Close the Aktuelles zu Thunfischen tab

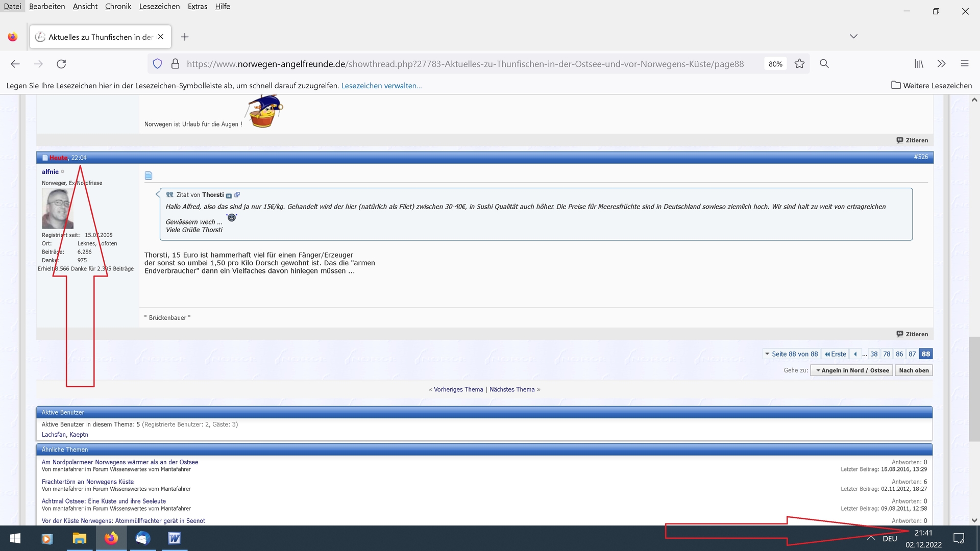coord(161,37)
